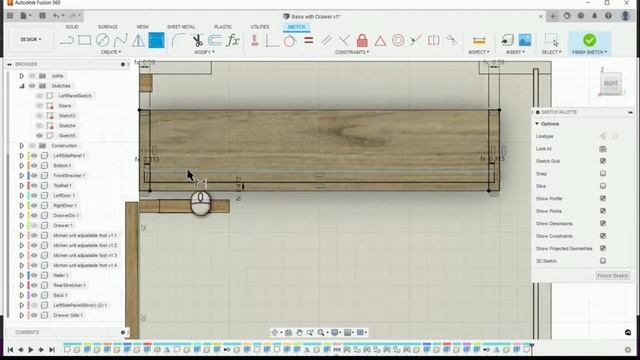Image resolution: width=640 pixels, height=360 pixels.
Task: Enable the Slice checkbox
Action: [x=603, y=186]
